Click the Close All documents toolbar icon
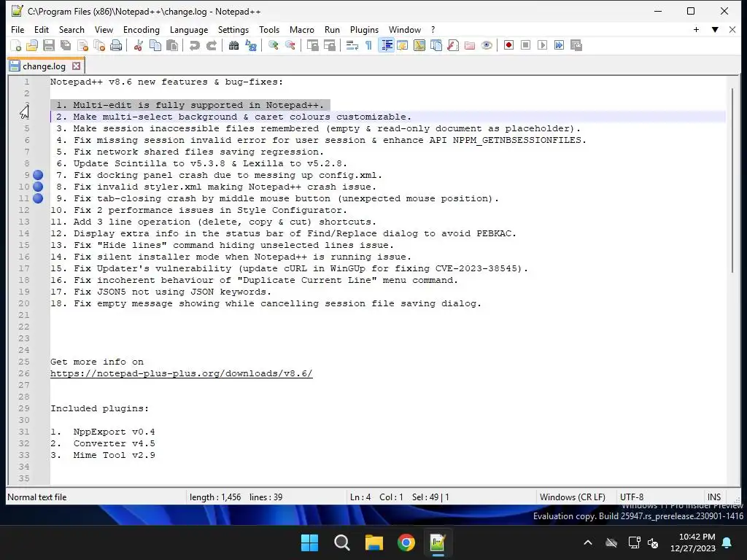Viewport: 747px width, 560px height. pyautogui.click(x=99, y=46)
